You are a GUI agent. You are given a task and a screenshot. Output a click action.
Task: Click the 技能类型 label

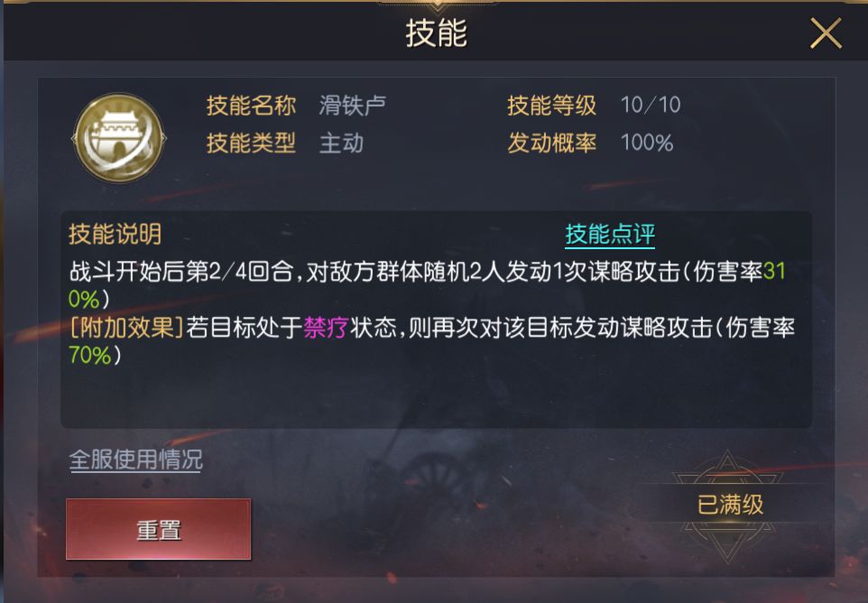pyautogui.click(x=252, y=143)
